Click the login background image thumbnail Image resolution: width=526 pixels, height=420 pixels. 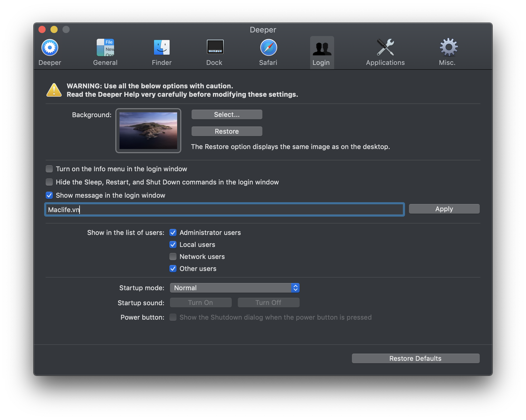tap(148, 131)
